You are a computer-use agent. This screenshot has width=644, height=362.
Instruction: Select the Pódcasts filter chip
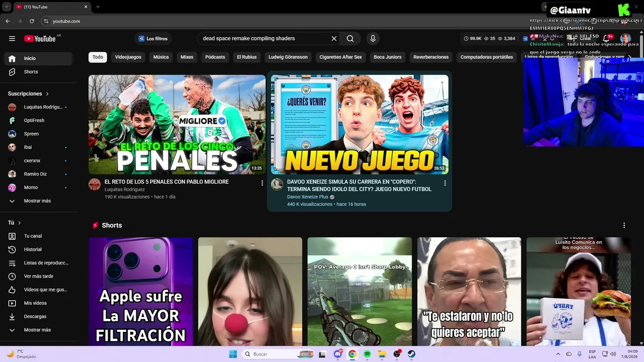[x=215, y=57]
